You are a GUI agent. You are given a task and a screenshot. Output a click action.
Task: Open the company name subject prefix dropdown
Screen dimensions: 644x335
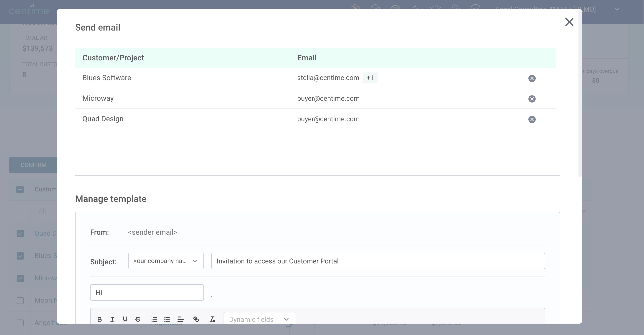166,261
